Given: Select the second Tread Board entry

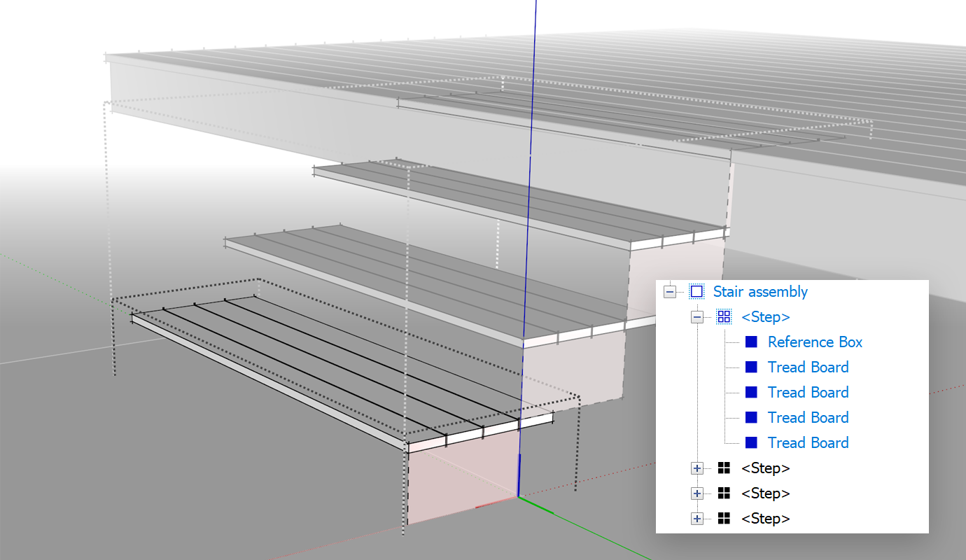Looking at the screenshot, I should click(808, 392).
